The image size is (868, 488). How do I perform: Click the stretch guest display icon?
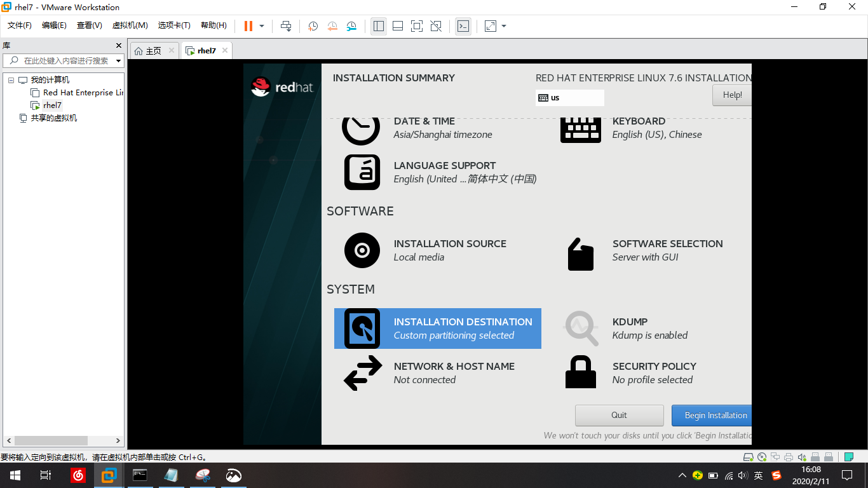(491, 26)
